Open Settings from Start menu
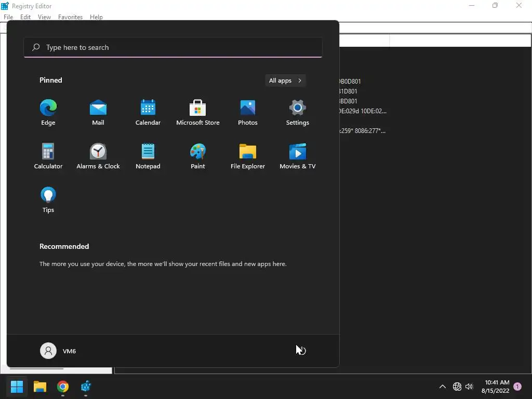This screenshot has height=399, width=532. tap(298, 113)
